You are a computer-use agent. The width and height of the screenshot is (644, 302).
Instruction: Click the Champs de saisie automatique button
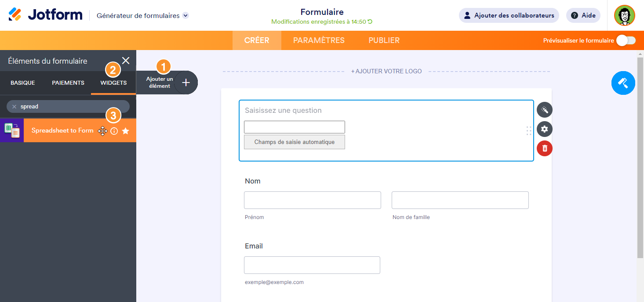coord(294,142)
